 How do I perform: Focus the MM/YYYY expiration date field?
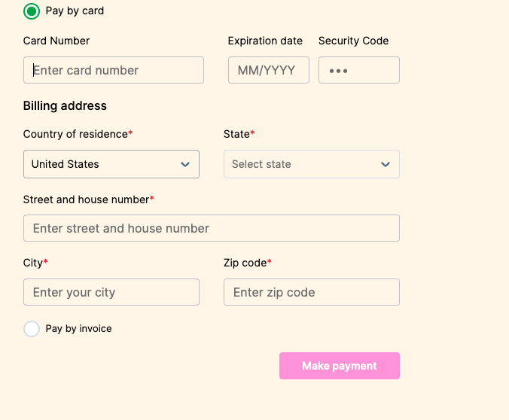268,70
